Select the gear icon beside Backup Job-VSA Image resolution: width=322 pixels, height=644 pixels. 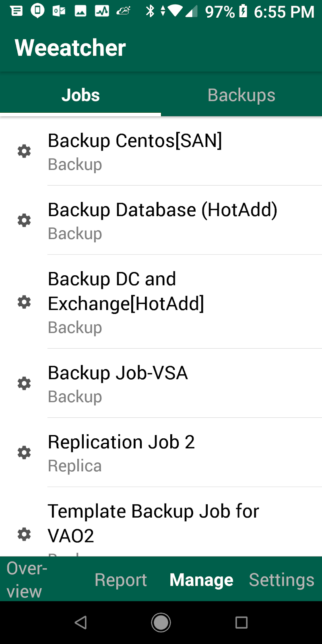[24, 384]
